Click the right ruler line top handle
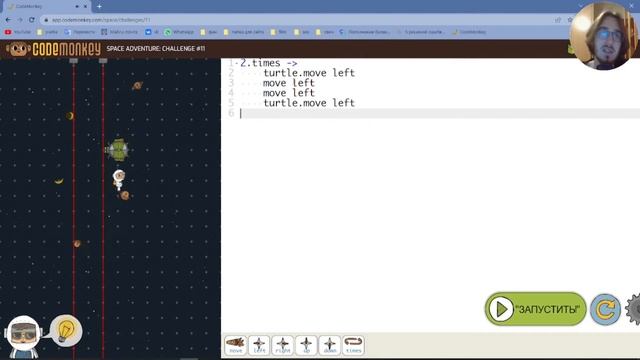The height and width of the screenshot is (360, 640). [x=103, y=61]
